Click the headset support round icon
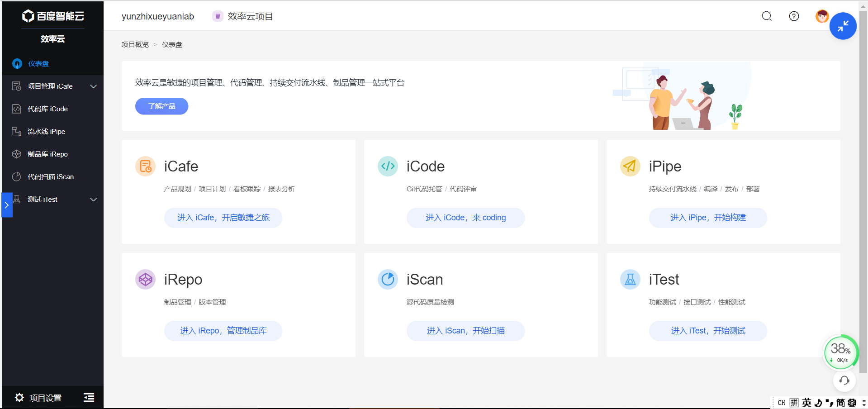The width and height of the screenshot is (868, 409). click(x=844, y=380)
